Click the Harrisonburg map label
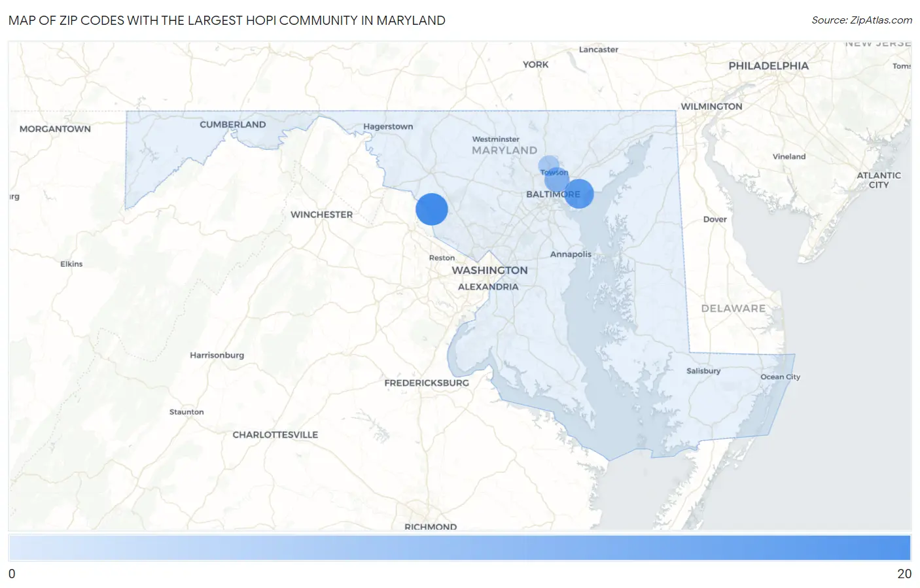Screen dimensions: 920x588 pos(217,355)
